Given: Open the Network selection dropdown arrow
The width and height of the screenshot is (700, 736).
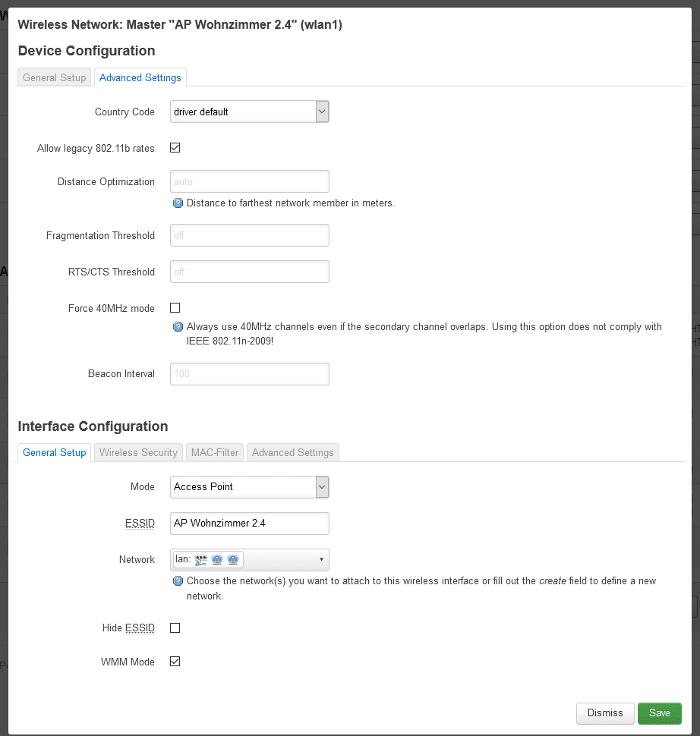Looking at the screenshot, I should pyautogui.click(x=321, y=560).
